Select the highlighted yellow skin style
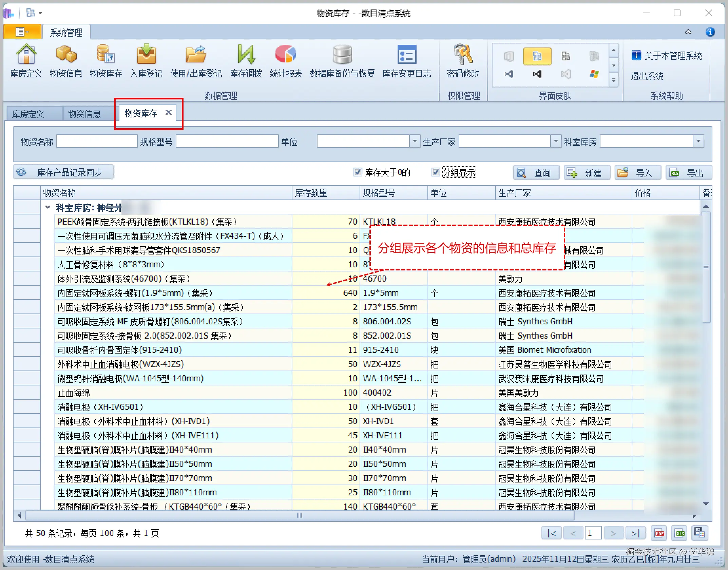The image size is (728, 570). pyautogui.click(x=537, y=56)
